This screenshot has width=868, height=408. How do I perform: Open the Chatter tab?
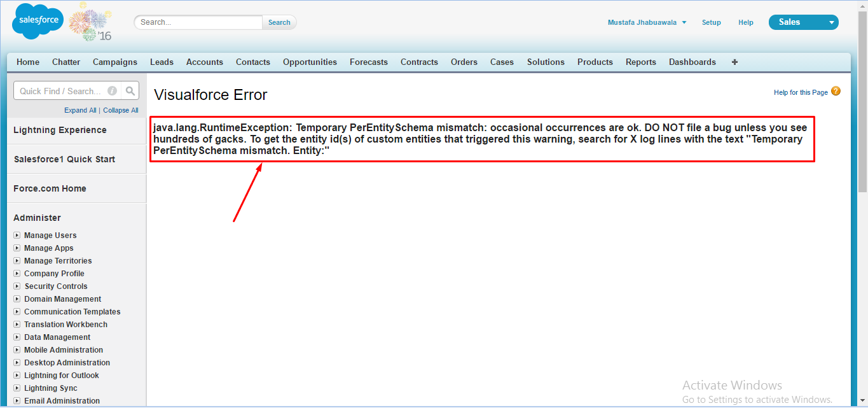(66, 62)
